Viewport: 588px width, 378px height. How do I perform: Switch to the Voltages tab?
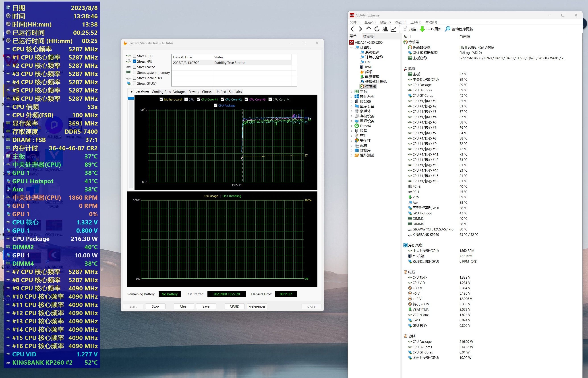[180, 92]
